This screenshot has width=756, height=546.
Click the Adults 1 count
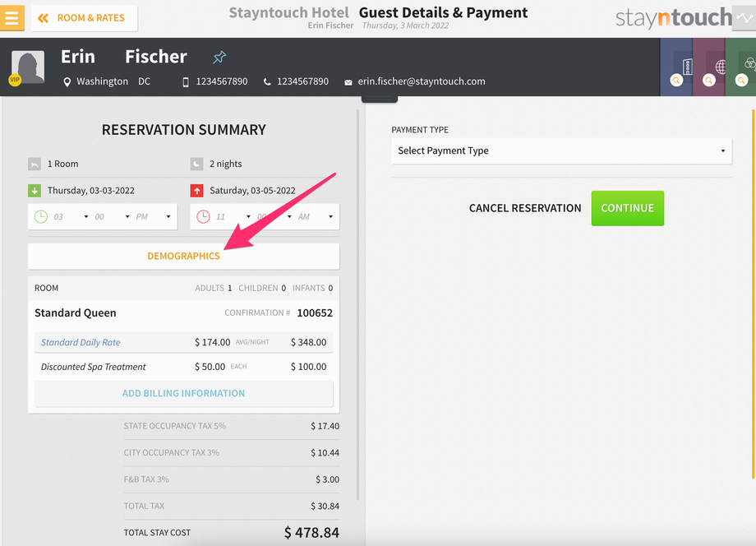coord(214,289)
